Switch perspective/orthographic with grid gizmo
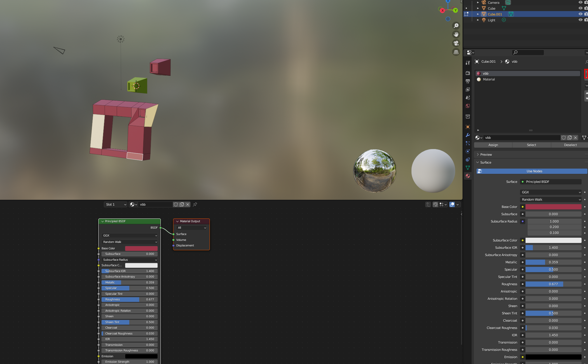Screen dimensions: 588x364 [456, 52]
